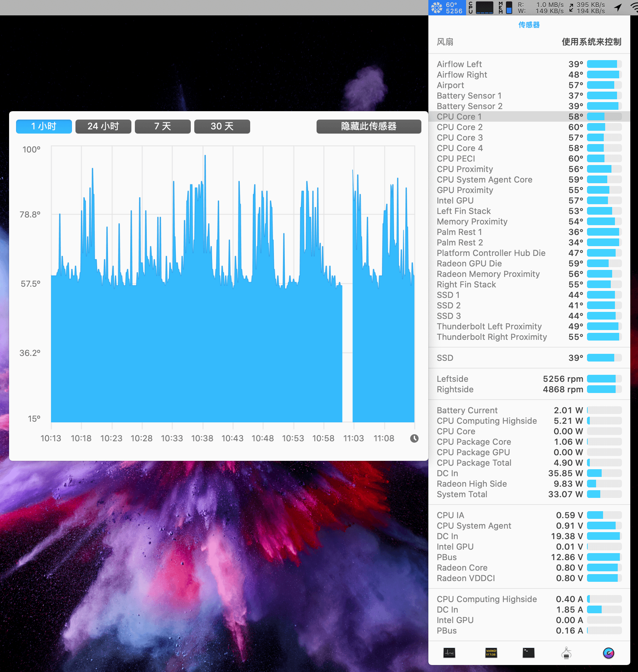Launch Terminal from the sensors panel
The image size is (638, 672).
click(x=528, y=653)
